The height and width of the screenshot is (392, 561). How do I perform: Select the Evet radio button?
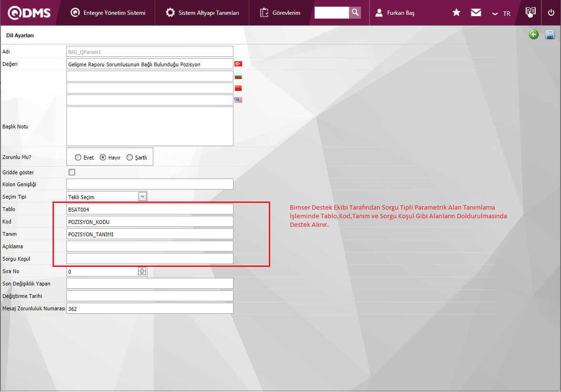point(78,158)
